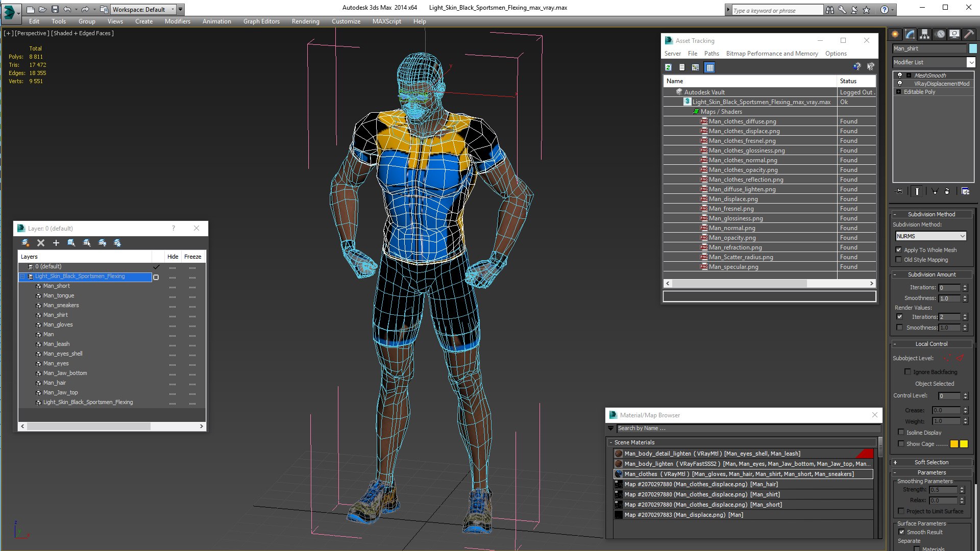Click the Open File folder icon

(x=43, y=9)
